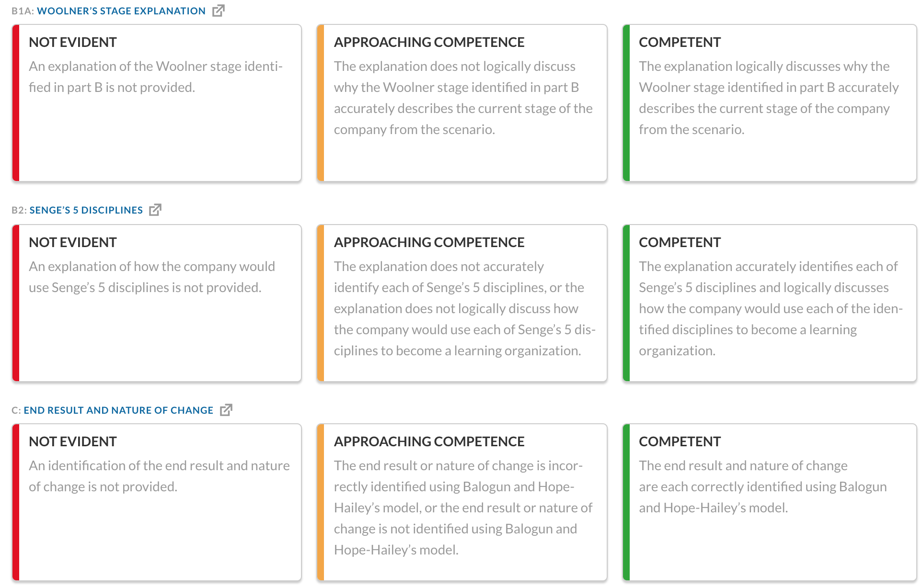The width and height of the screenshot is (923, 588).
Task: Select Not Evident card for Woolner's stage explanation
Action: tap(157, 103)
